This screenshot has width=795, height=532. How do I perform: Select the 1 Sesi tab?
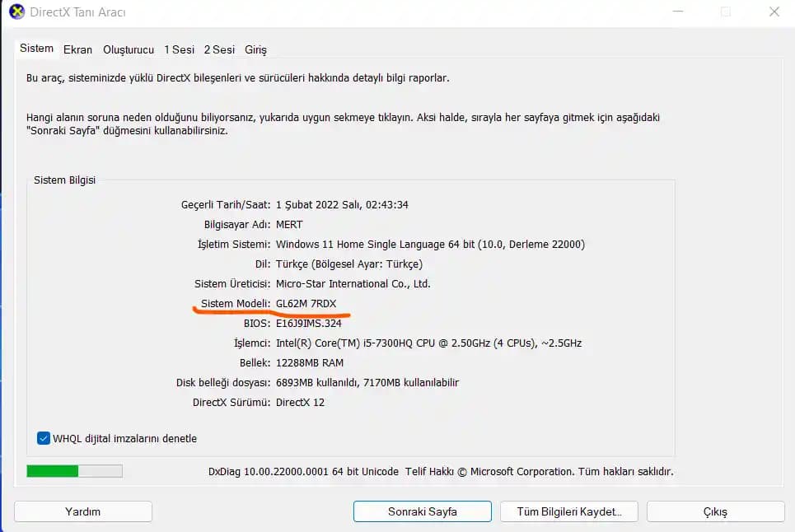click(178, 49)
